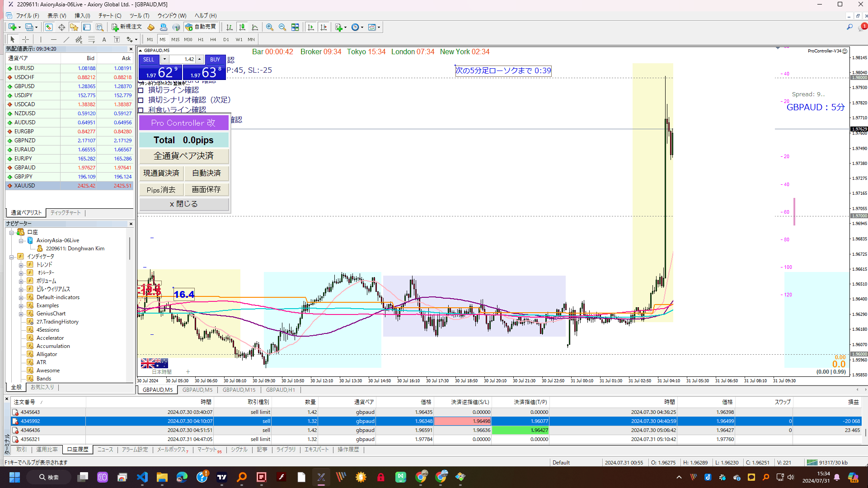Collapse the インディケータ tree node
868x488 pixels.
click(12, 257)
